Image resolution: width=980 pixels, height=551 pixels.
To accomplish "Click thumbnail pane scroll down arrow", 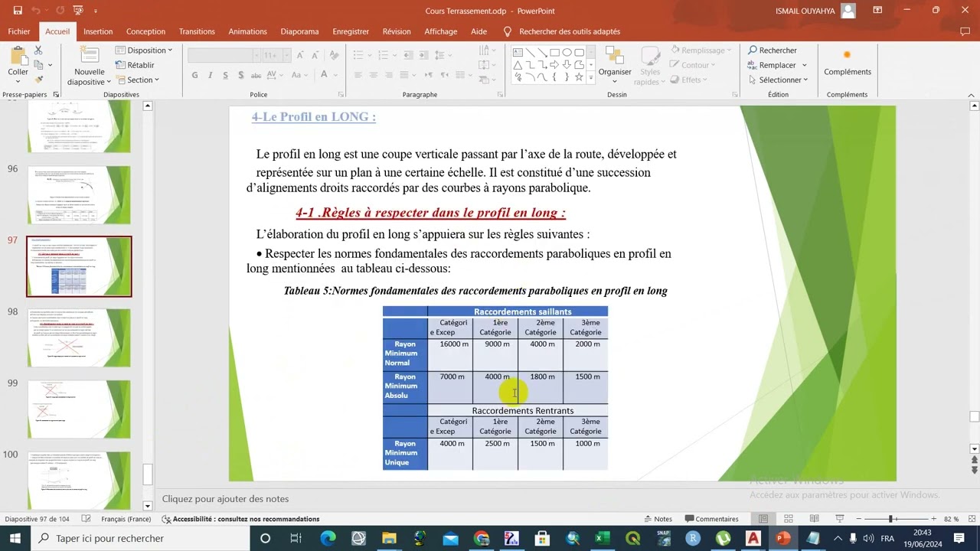I will [x=148, y=506].
